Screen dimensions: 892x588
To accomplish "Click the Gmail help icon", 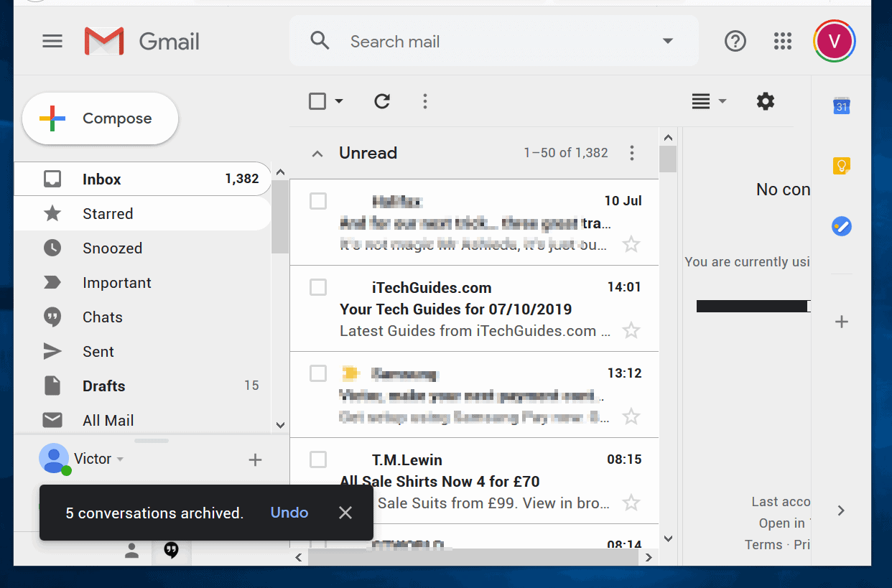I will click(735, 41).
